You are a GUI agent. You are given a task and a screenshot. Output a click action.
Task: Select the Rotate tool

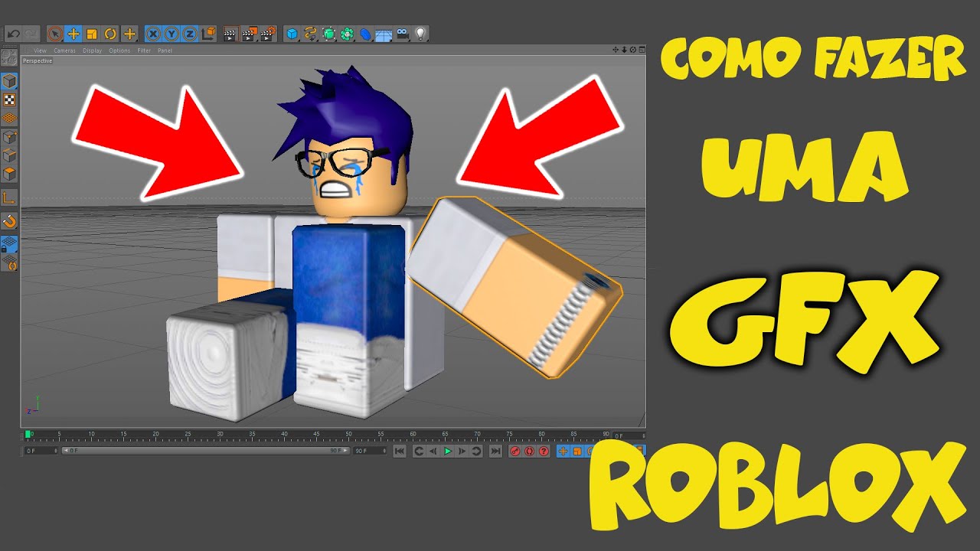110,34
